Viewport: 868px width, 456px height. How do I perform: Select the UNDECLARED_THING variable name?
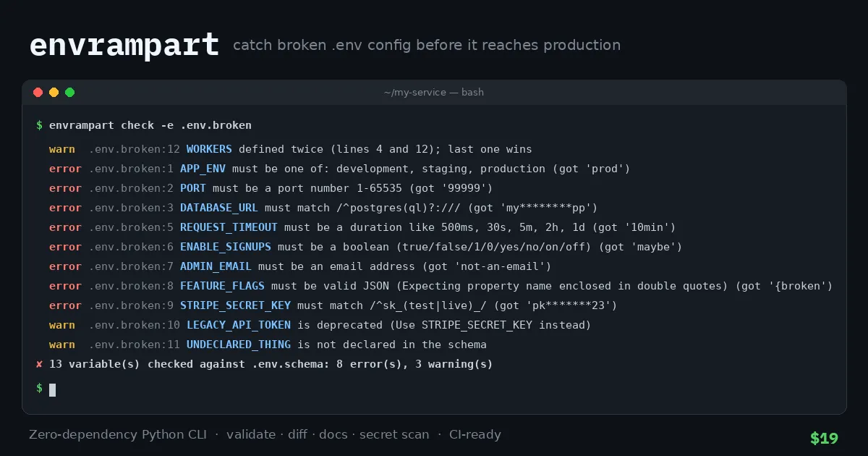click(x=239, y=345)
